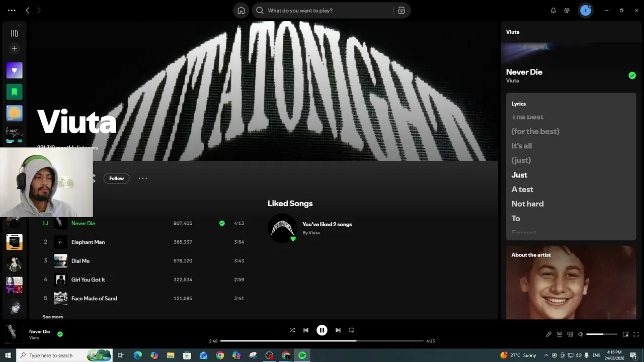Image resolution: width=644 pixels, height=362 pixels.
Task: Open the orange gradient playlist in the sidebar
Action: pos(14,113)
